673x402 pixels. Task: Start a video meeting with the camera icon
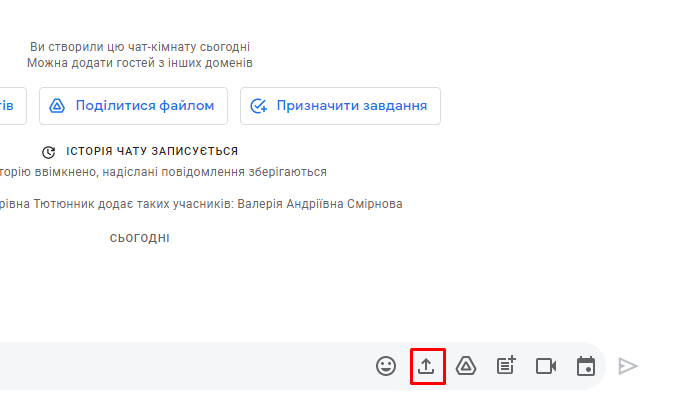(546, 366)
